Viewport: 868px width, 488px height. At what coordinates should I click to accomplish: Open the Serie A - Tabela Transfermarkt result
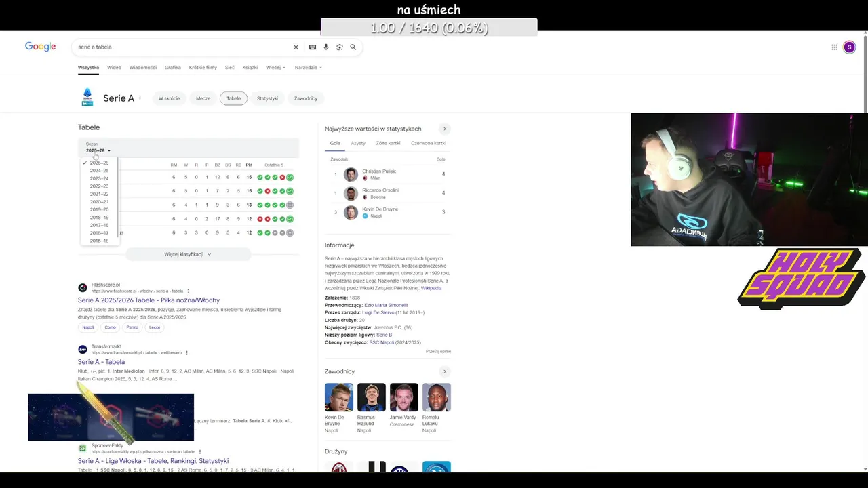pyautogui.click(x=101, y=362)
